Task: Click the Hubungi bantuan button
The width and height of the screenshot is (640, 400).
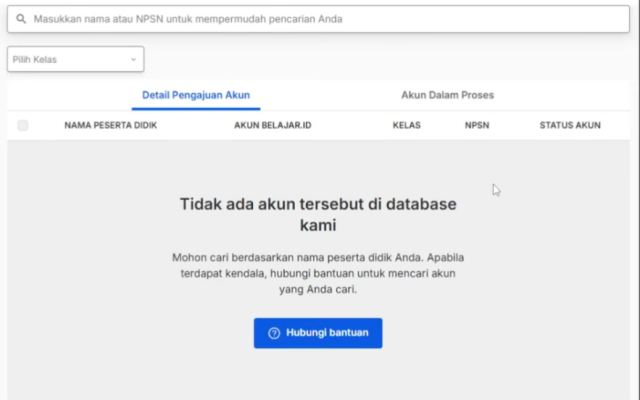Action: coord(318,333)
